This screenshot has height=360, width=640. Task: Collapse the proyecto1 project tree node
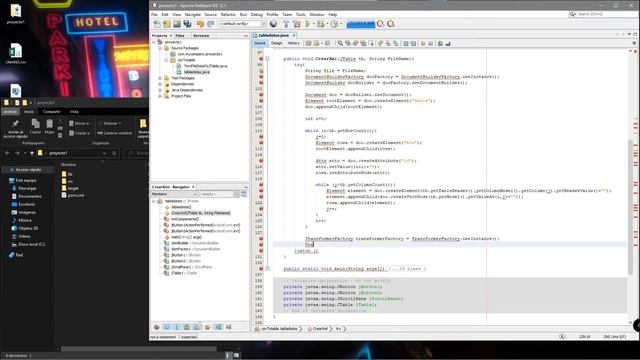tap(154, 42)
